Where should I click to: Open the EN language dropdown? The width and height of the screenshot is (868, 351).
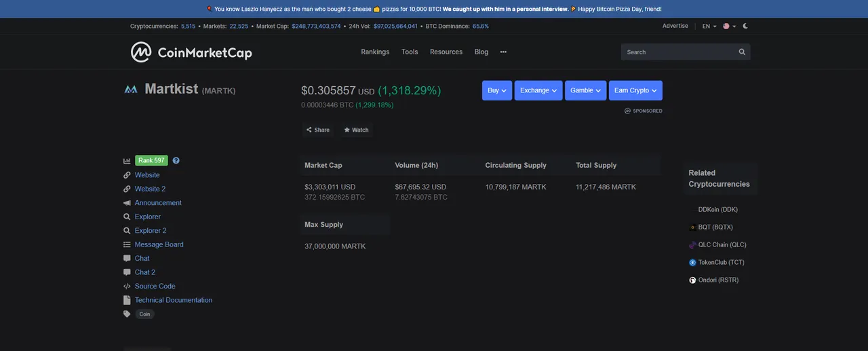point(709,26)
